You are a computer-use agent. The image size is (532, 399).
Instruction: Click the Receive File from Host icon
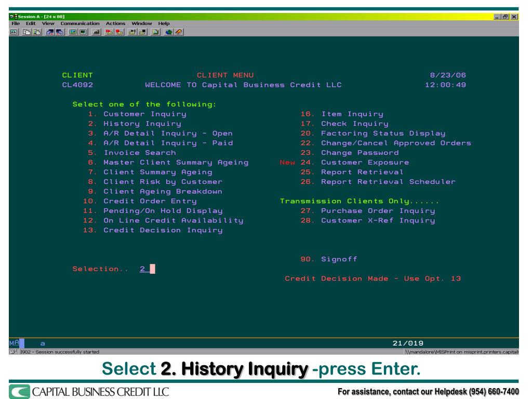[60, 32]
